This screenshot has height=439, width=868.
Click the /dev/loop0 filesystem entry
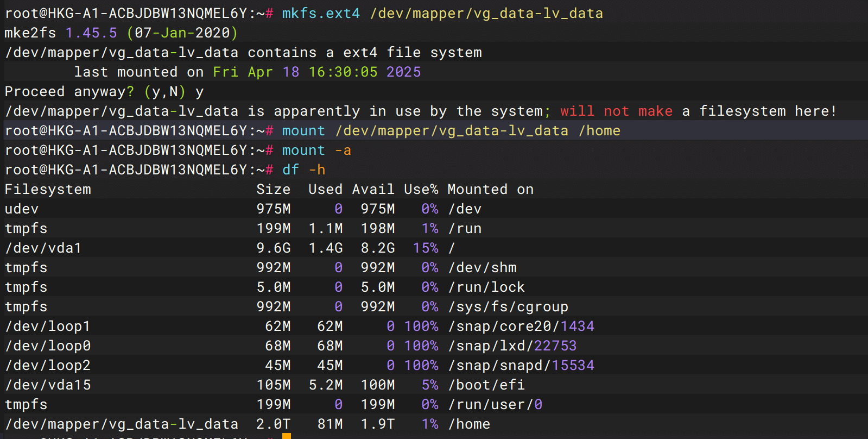point(48,346)
